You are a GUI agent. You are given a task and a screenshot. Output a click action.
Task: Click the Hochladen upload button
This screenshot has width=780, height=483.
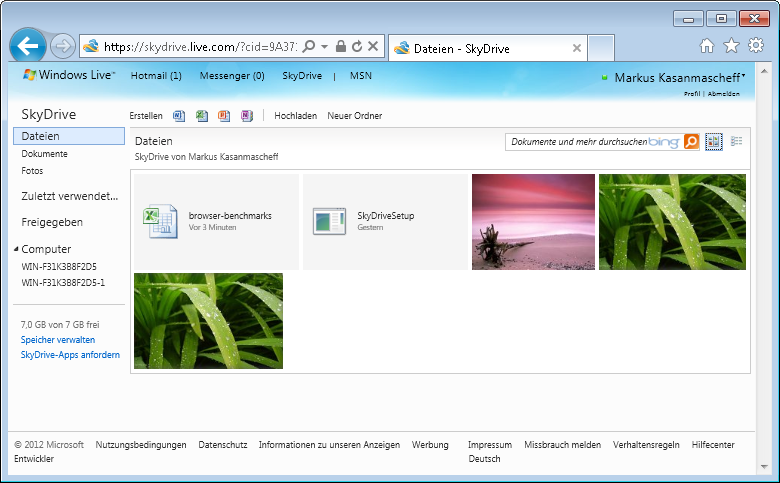[295, 116]
